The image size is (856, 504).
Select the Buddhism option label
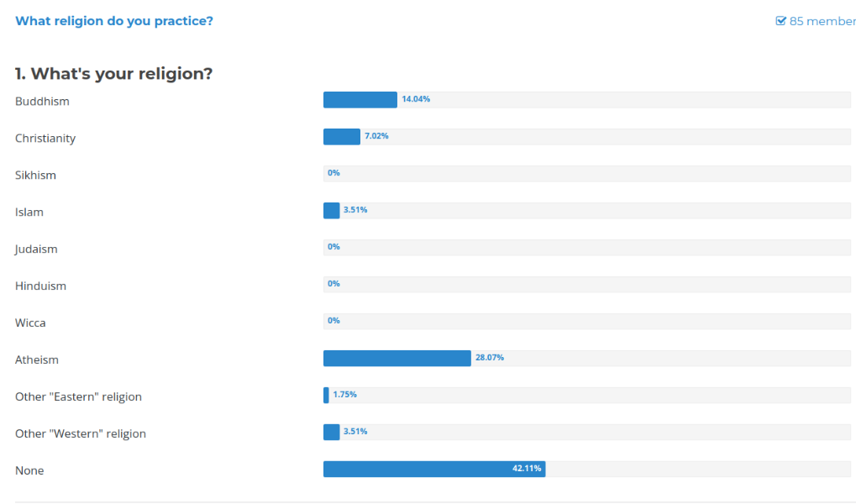[x=42, y=102]
